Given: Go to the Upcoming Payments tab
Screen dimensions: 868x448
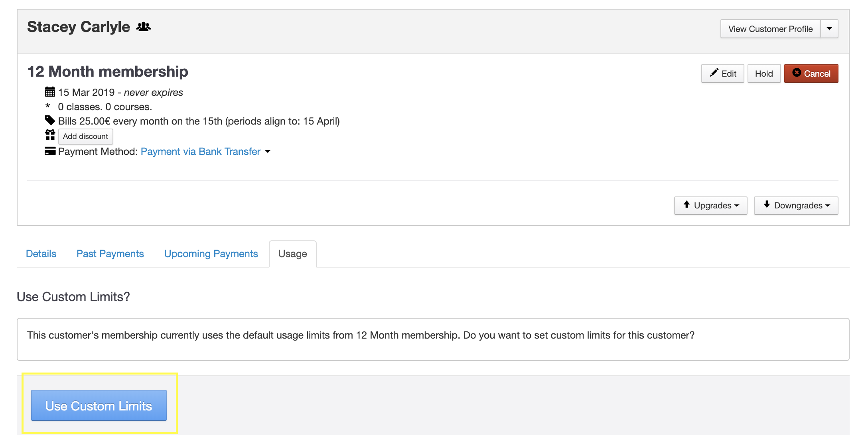Looking at the screenshot, I should [x=211, y=254].
